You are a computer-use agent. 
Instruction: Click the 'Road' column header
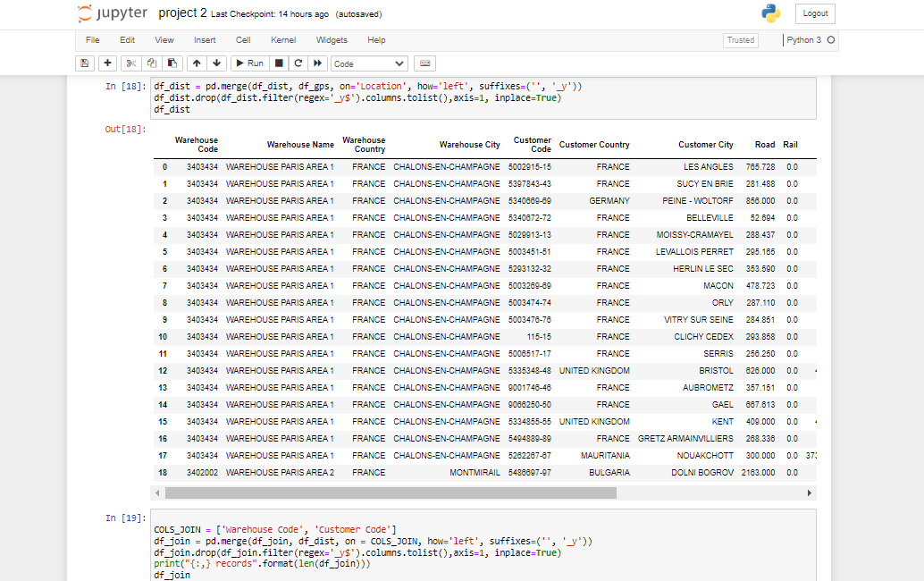pos(765,145)
